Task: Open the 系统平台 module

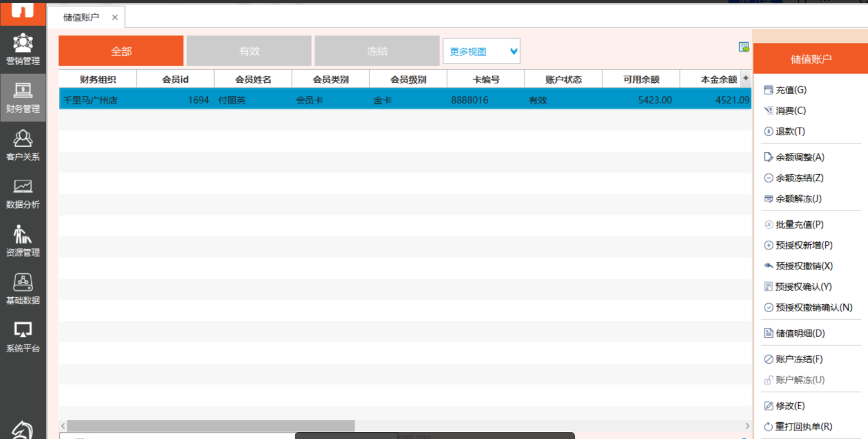Action: pos(23,337)
